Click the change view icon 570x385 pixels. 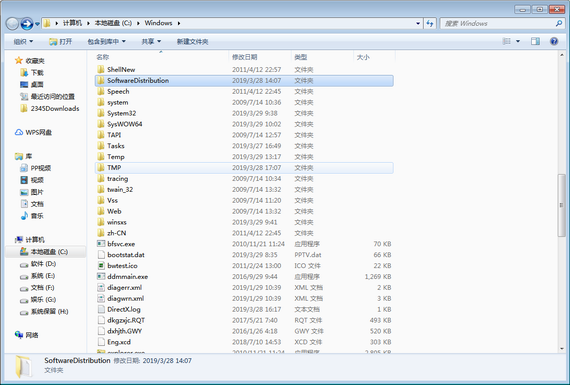[506, 41]
